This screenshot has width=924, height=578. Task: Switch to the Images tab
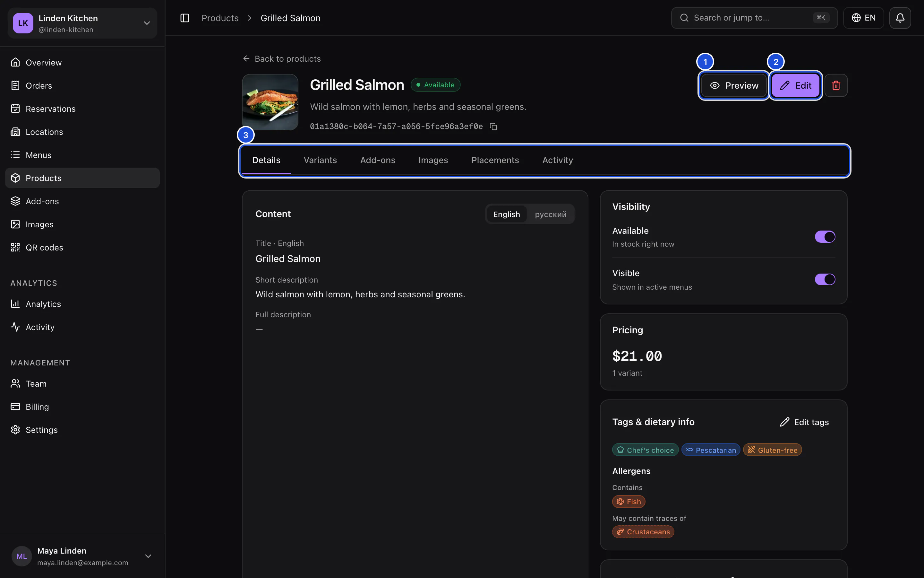point(433,160)
